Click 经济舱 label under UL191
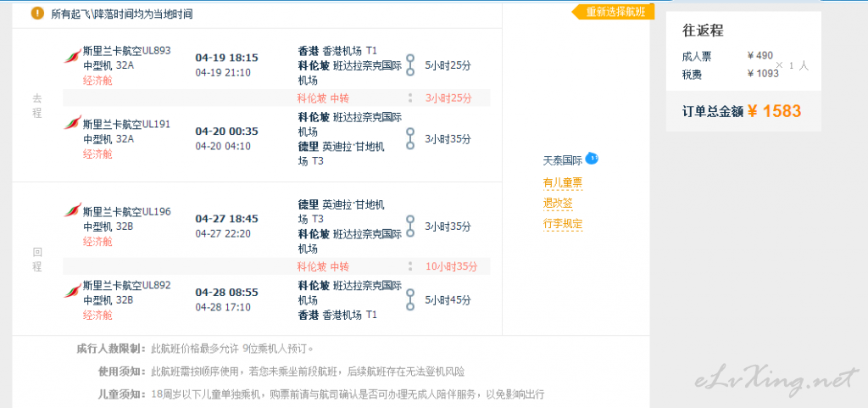The width and height of the screenshot is (868, 408). coord(98,154)
